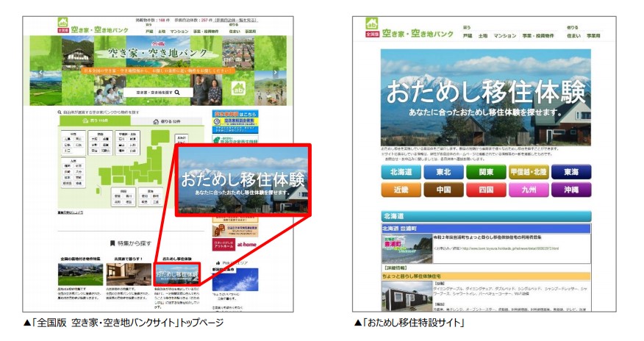This screenshot has width=644, height=341.
Task: Open 土地 in top page navigation
Action: click(x=162, y=32)
